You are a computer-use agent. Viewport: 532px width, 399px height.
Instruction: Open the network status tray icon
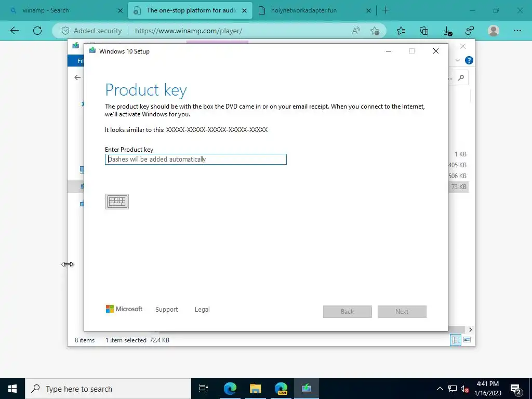tap(453, 389)
